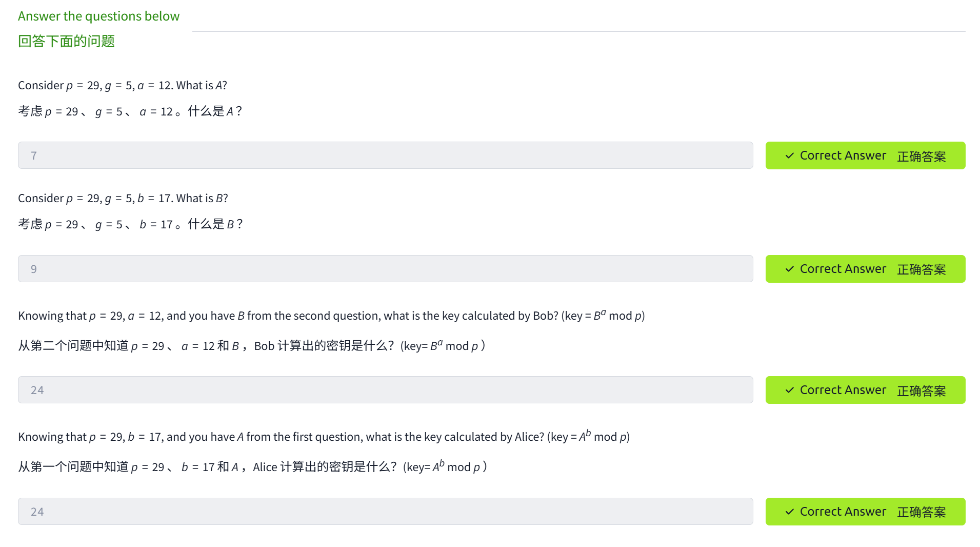Click the English question text "What is B?"
The height and width of the screenshot is (547, 980).
[202, 198]
